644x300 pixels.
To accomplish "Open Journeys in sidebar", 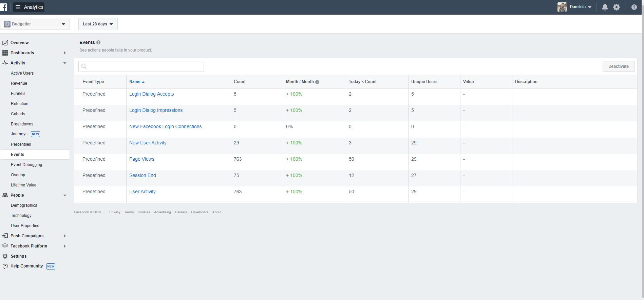I will click(x=19, y=134).
